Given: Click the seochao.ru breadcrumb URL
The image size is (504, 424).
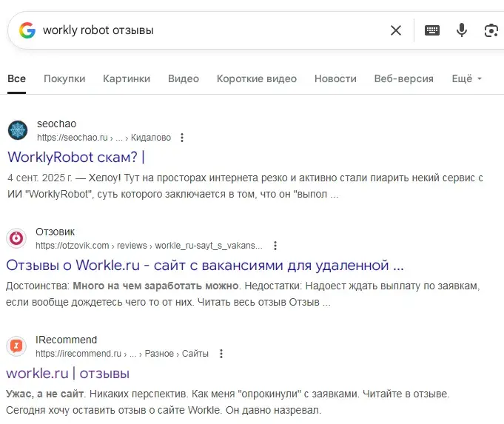Looking at the screenshot, I should [104, 138].
